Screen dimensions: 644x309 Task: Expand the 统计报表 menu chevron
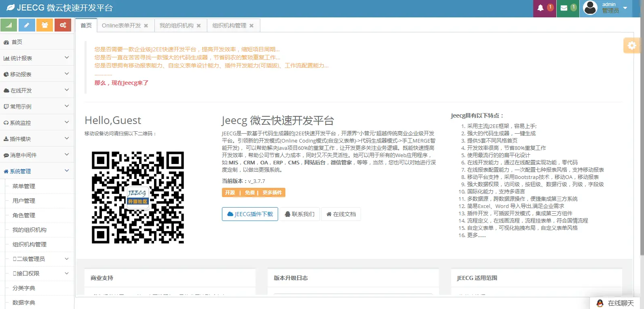tap(67, 58)
